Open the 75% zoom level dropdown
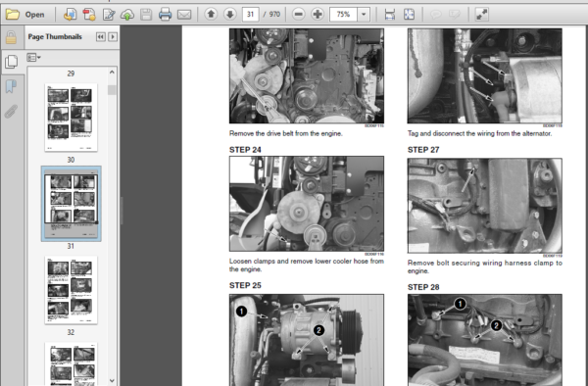The height and width of the screenshot is (386, 588). (x=364, y=15)
